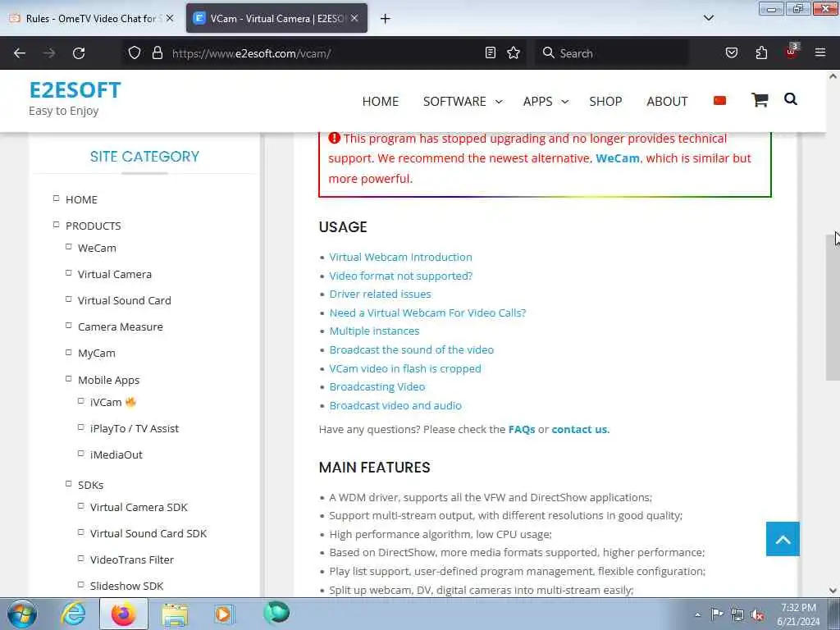This screenshot has height=630, width=840.
Task: Expand the APPS menu
Action: [x=546, y=101]
